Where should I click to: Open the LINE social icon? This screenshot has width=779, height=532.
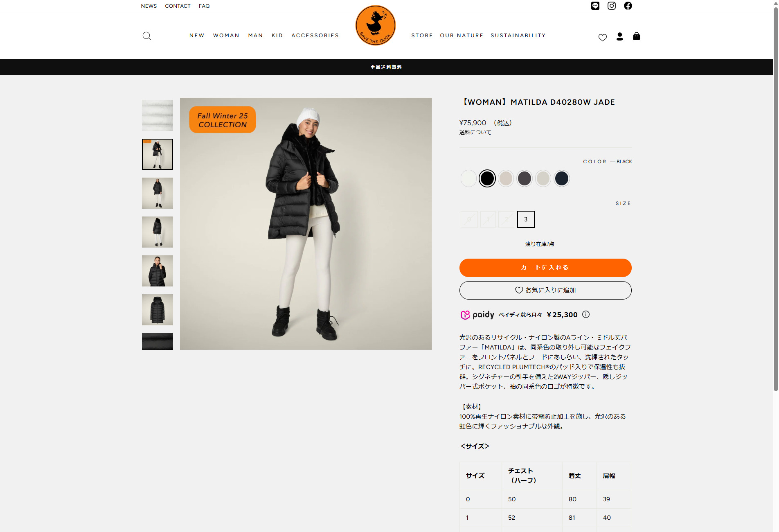595,6
